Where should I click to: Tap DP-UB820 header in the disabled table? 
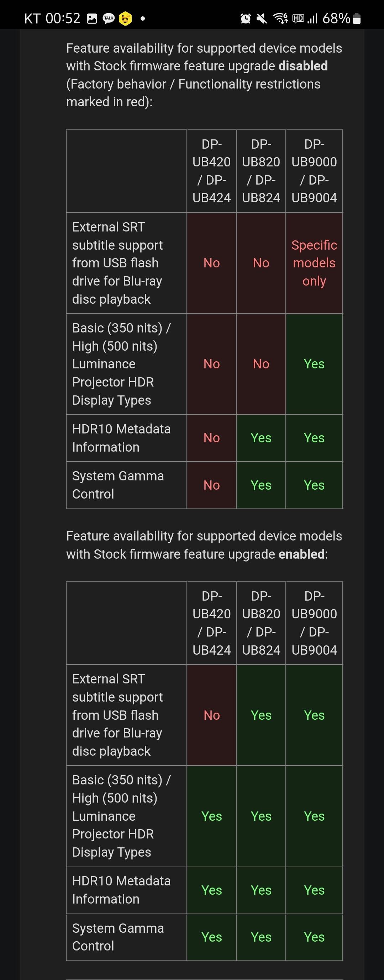point(261,171)
